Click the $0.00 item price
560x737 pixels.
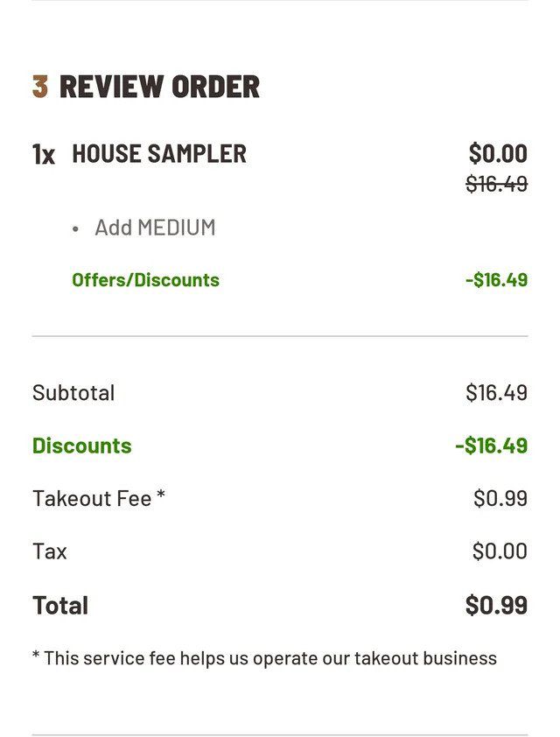point(498,153)
